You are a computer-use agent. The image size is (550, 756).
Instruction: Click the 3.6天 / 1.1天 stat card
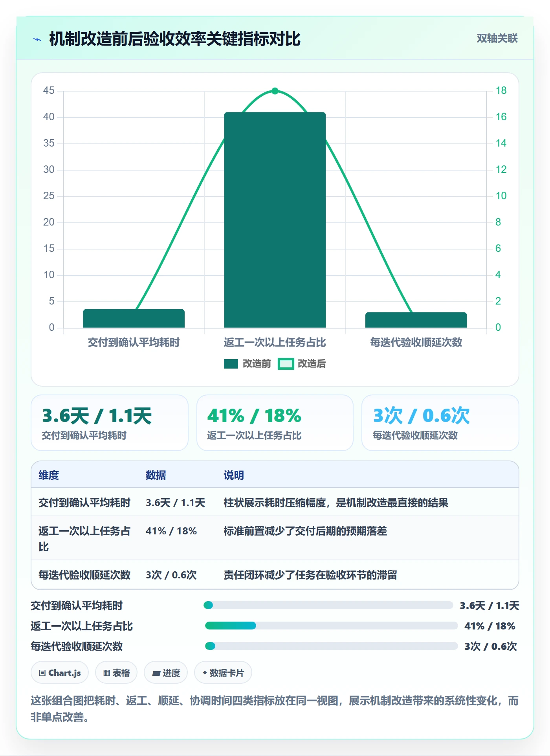pos(110,423)
